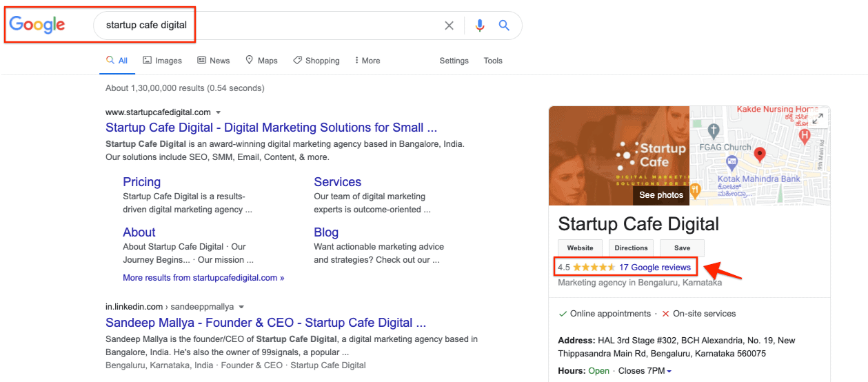Image resolution: width=868 pixels, height=382 pixels.
Task: Open Sandeep Mallya - Founder & CEO result
Action: [265, 323]
